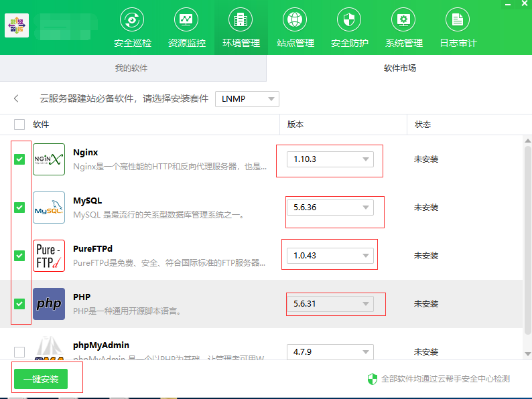Select 安全巡检 menu label
This screenshot has height=399, width=532.
pyautogui.click(x=133, y=43)
